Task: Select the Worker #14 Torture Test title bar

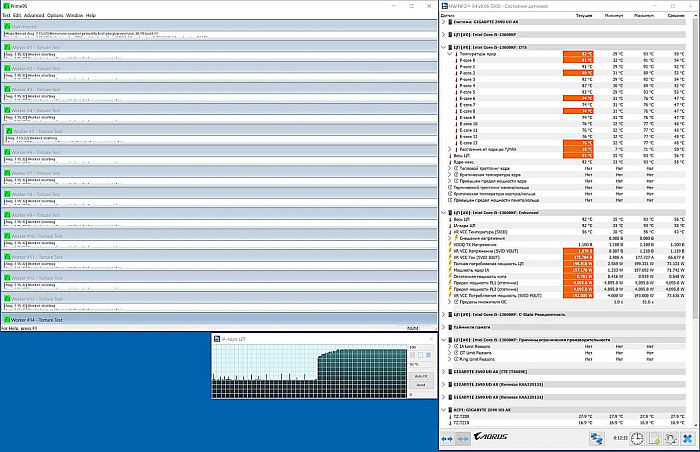Action: [x=219, y=320]
